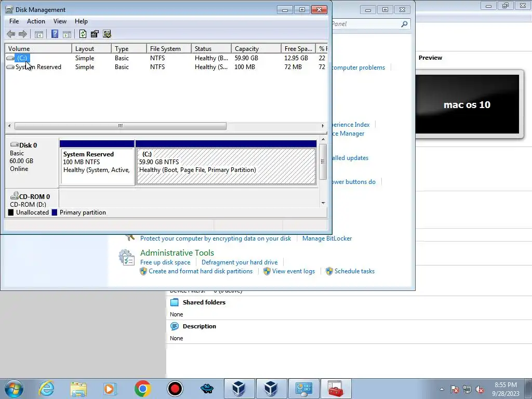Click the shield icon beside Schedule tasks
This screenshot has height=399, width=532.
tap(329, 271)
